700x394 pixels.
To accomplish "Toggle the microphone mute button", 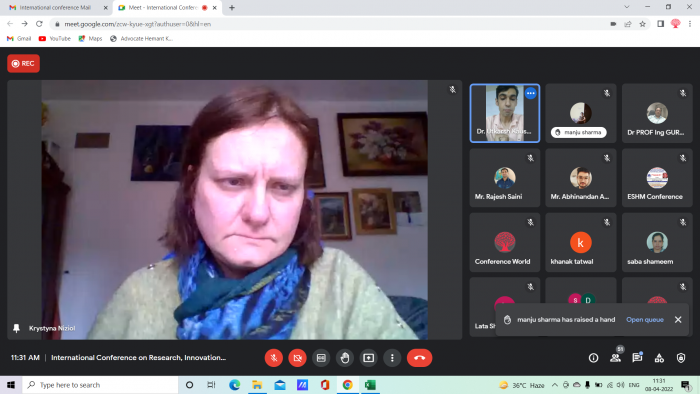I will coord(274,358).
